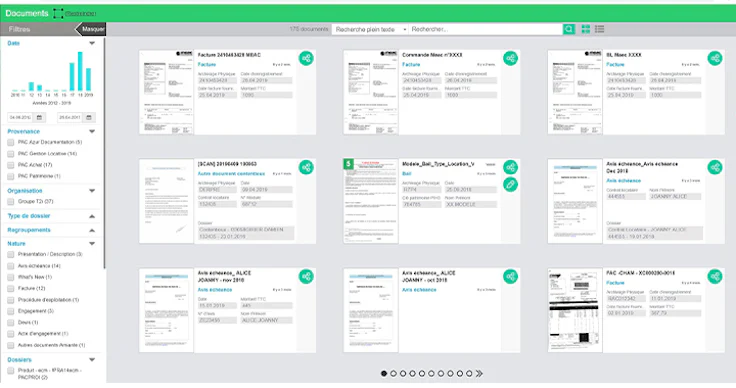
Task: Open the start date calendar picker
Action: click(x=39, y=117)
